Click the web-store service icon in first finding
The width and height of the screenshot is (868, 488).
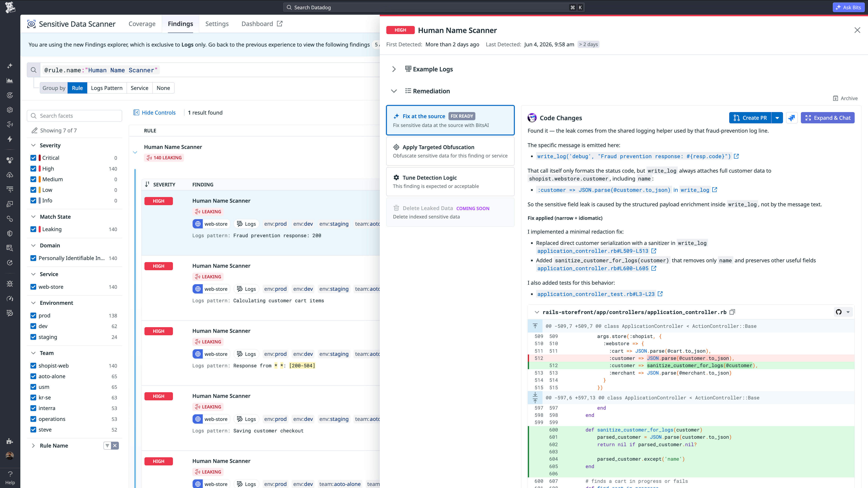click(198, 224)
